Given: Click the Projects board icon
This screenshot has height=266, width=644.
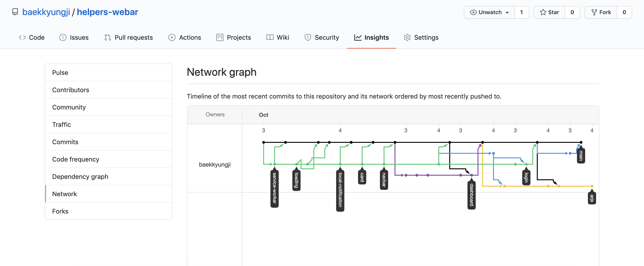Looking at the screenshot, I should 220,37.
